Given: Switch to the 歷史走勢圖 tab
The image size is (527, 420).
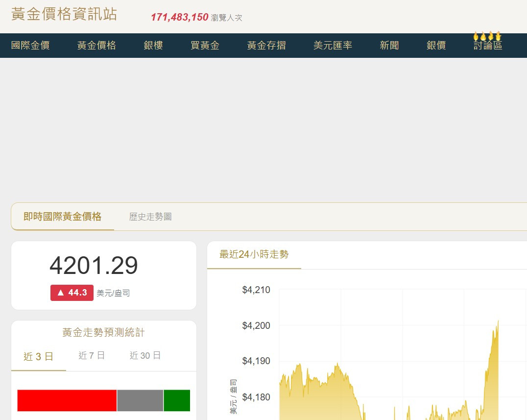Looking at the screenshot, I should pos(150,217).
